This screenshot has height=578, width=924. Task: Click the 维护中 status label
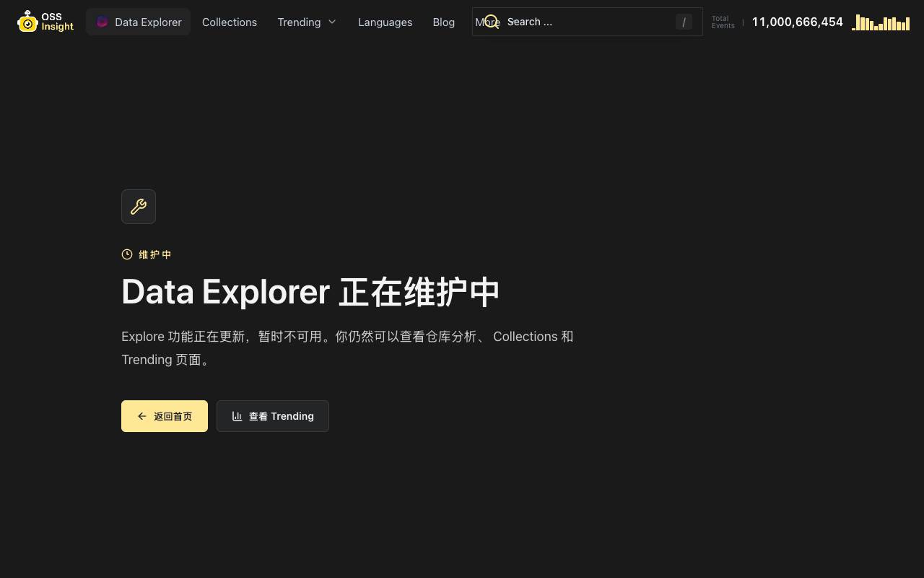click(155, 254)
